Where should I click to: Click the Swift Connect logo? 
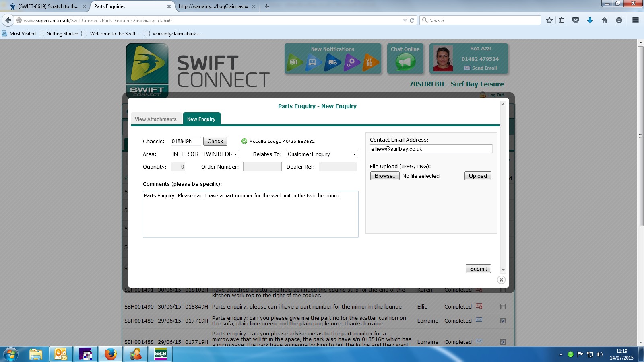(x=147, y=70)
